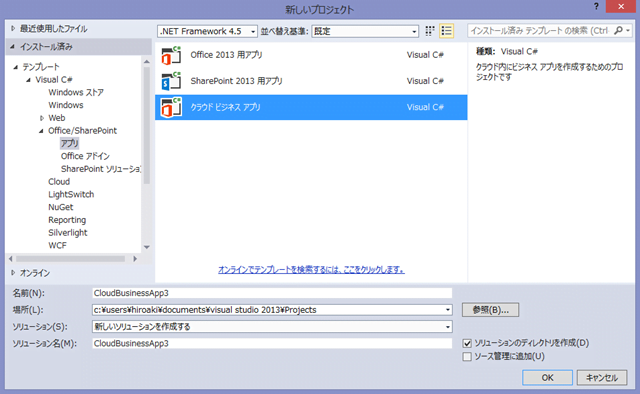Select the 'アプリ' tree item

[69, 143]
